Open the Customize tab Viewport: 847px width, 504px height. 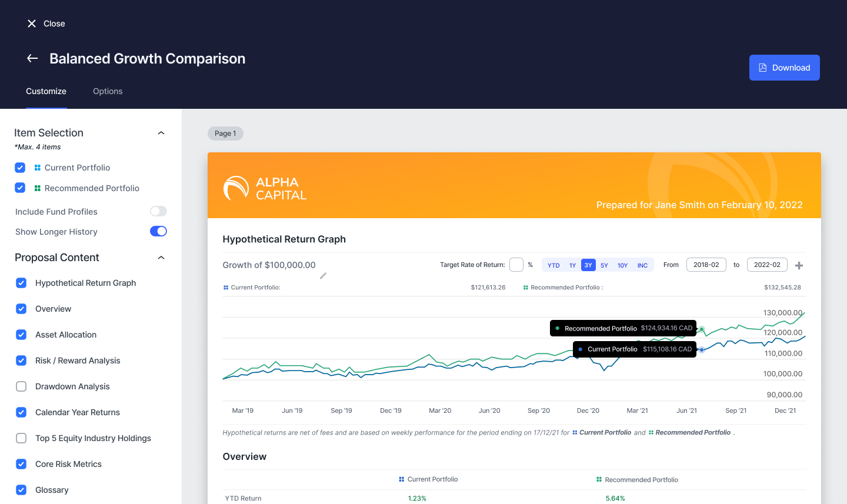[x=46, y=91]
